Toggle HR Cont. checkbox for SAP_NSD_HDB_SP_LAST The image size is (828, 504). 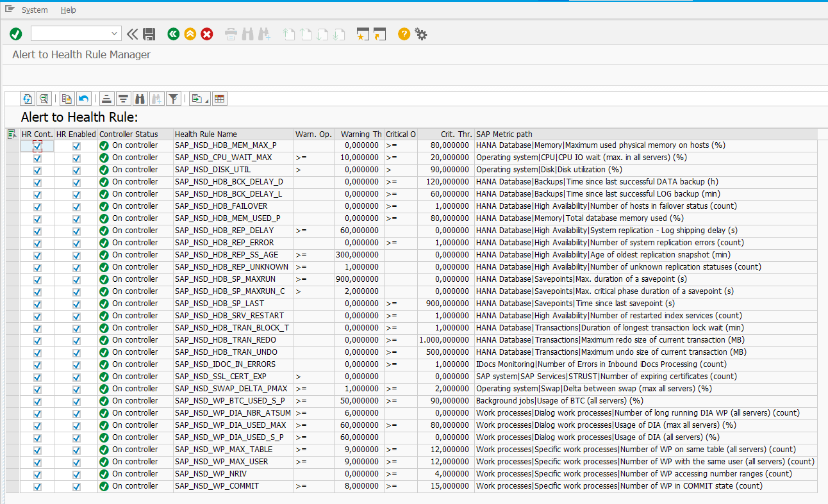(37, 304)
